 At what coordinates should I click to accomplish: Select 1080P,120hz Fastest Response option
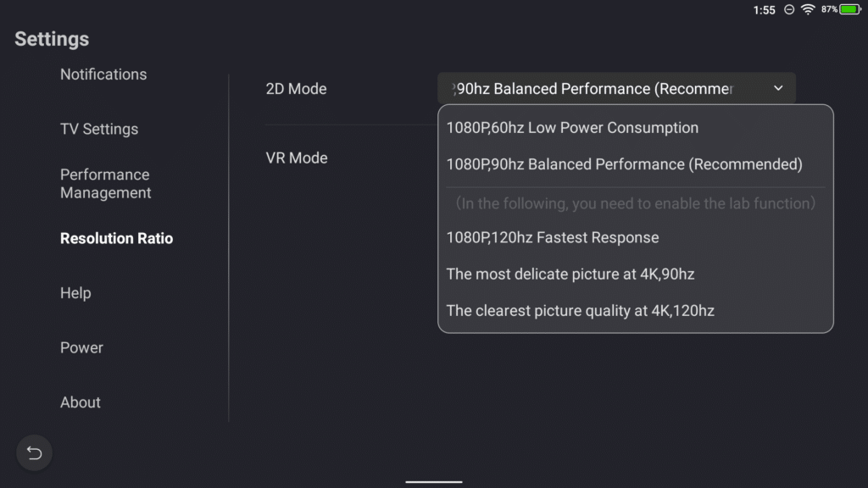pyautogui.click(x=552, y=237)
